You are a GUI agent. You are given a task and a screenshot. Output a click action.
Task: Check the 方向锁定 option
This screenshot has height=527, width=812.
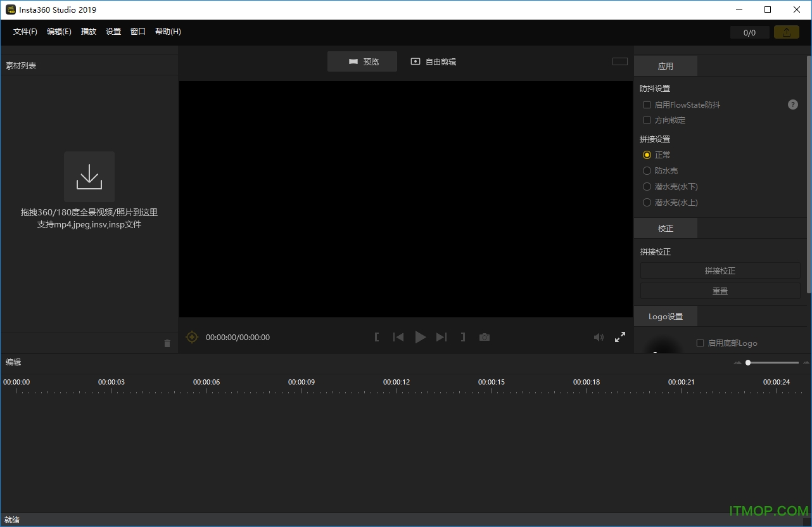click(x=647, y=120)
